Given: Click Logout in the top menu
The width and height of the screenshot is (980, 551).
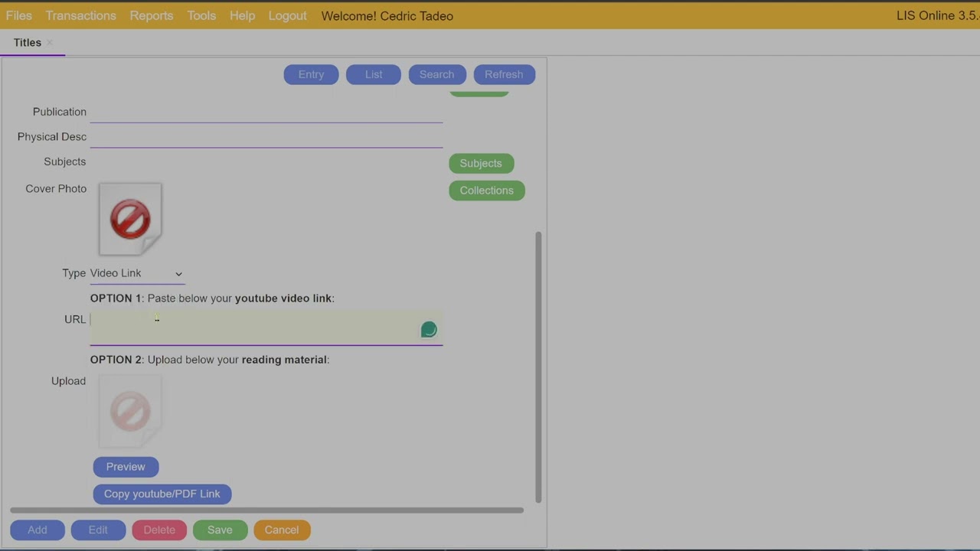Looking at the screenshot, I should pos(288,15).
